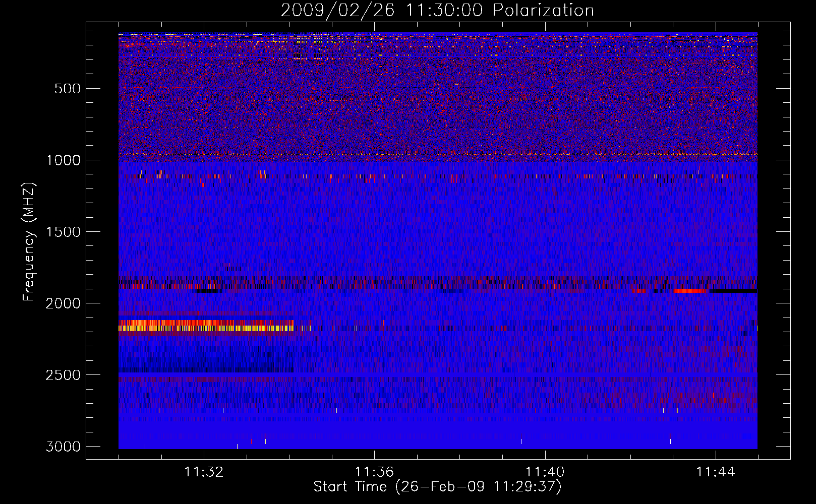Click the 11:36 time tick label

point(374,472)
